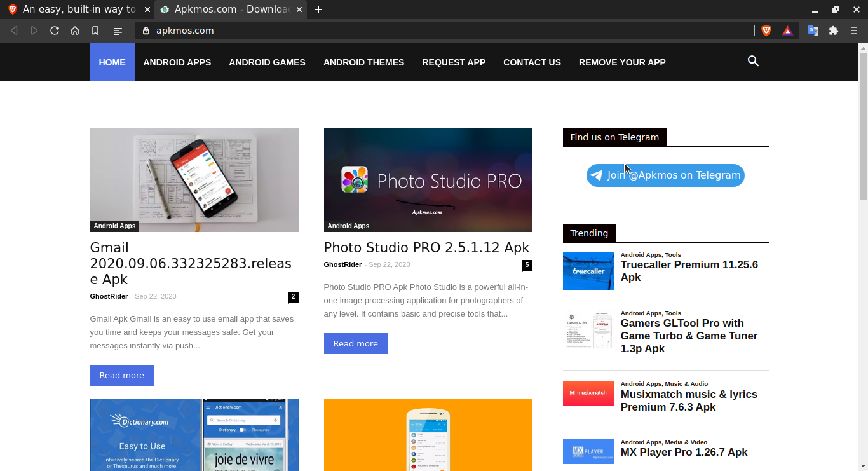Click the Media & Video category above MX Player
This screenshot has height=471, width=868.
coord(686,442)
